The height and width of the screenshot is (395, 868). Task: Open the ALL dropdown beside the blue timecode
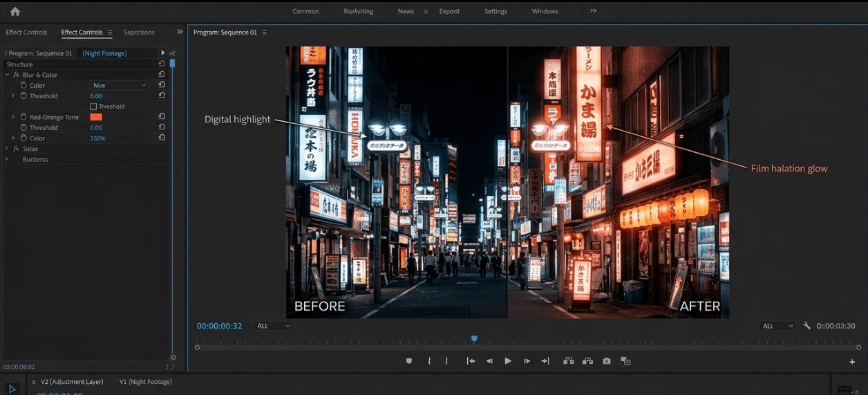274,326
